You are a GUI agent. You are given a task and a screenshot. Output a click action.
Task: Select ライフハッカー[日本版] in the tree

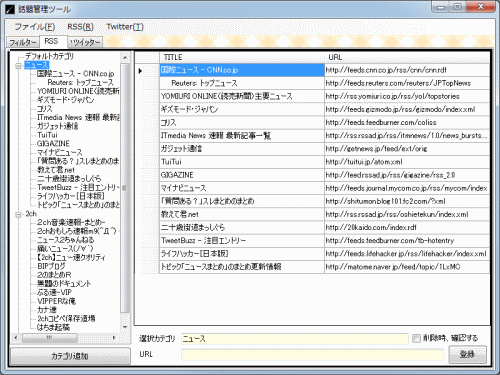coord(71,196)
